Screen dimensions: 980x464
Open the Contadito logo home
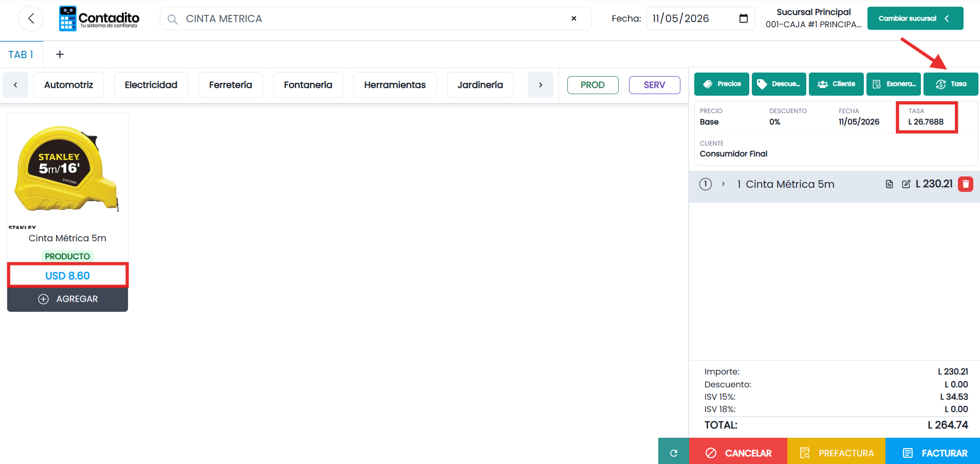(99, 19)
